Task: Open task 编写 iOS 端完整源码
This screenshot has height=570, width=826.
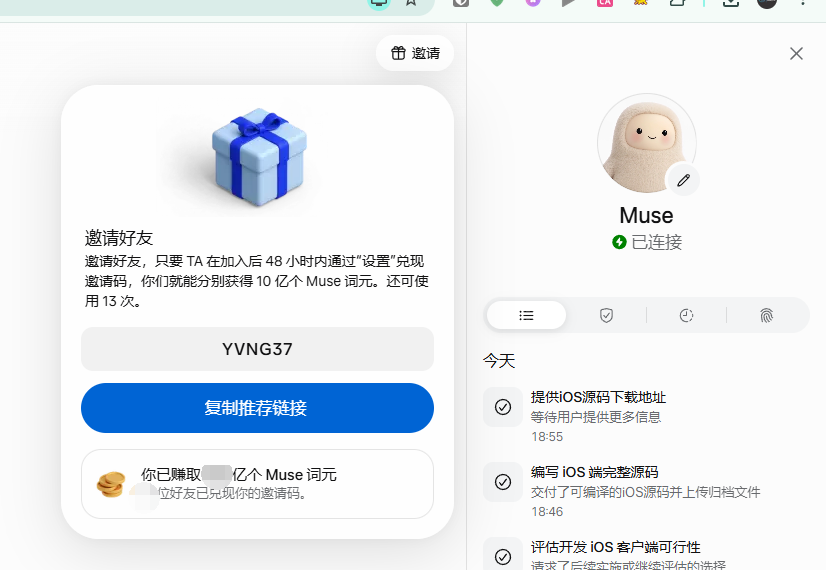Action: (x=595, y=472)
